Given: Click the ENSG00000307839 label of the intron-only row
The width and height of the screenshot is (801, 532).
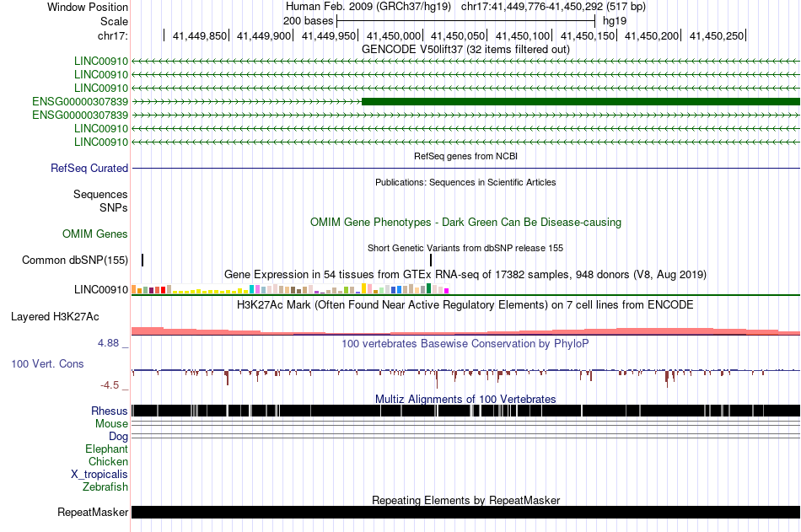Looking at the screenshot, I should click(80, 115).
